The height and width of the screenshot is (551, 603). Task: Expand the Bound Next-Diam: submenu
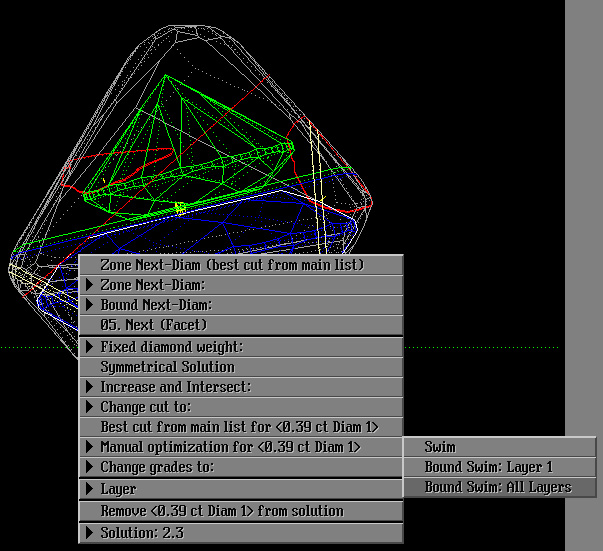[x=240, y=305]
